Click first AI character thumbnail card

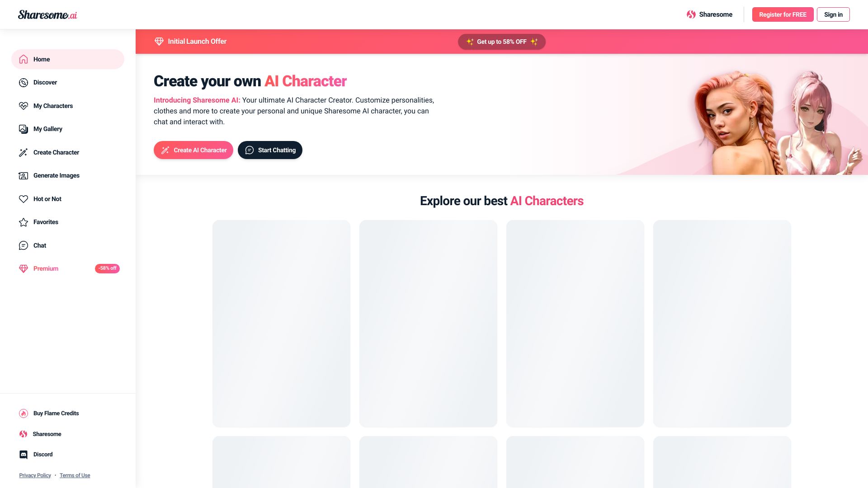pos(281,323)
